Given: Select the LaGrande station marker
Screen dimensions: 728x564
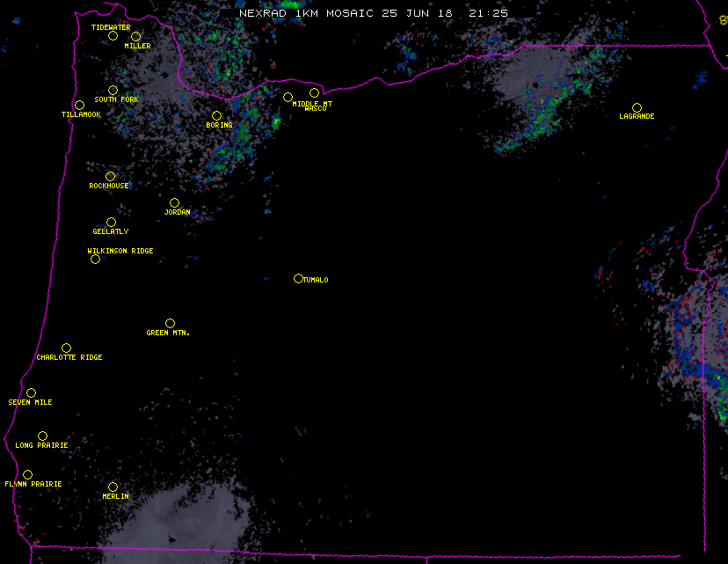Looking at the screenshot, I should pyautogui.click(x=637, y=107).
